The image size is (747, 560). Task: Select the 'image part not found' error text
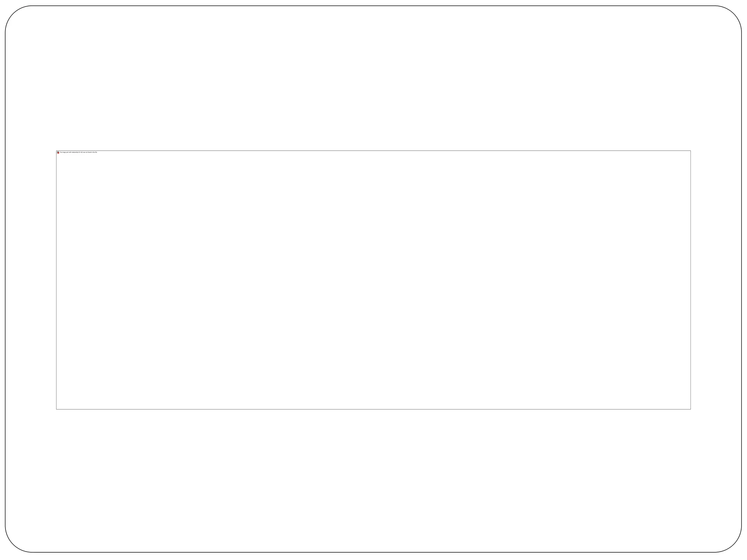[x=78, y=152]
